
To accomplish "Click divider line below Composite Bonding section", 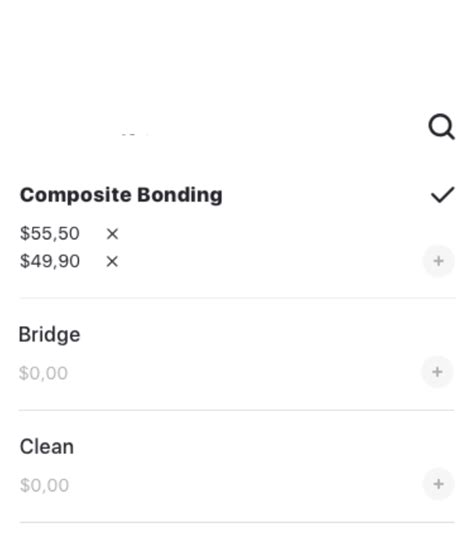I will tap(237, 297).
